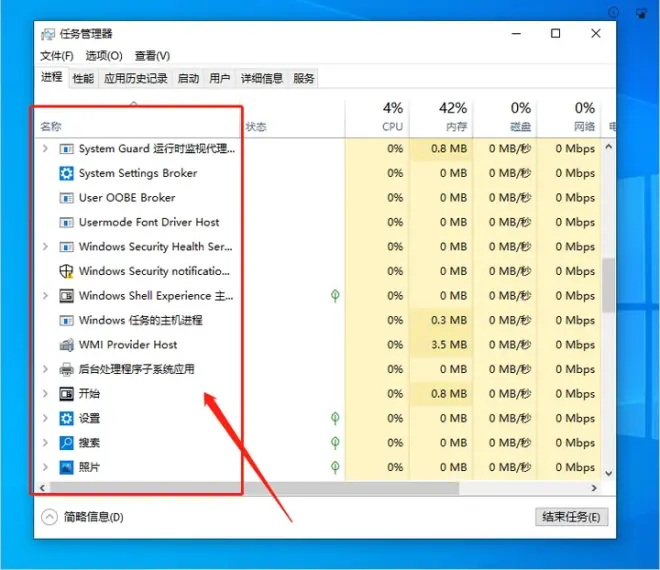
Task: Click the Windows Security notification shield icon
Action: click(x=66, y=271)
